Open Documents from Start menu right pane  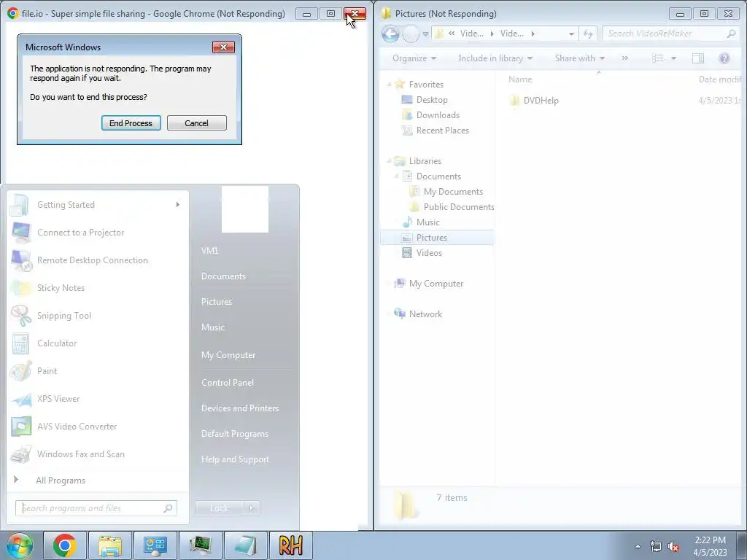click(x=223, y=276)
